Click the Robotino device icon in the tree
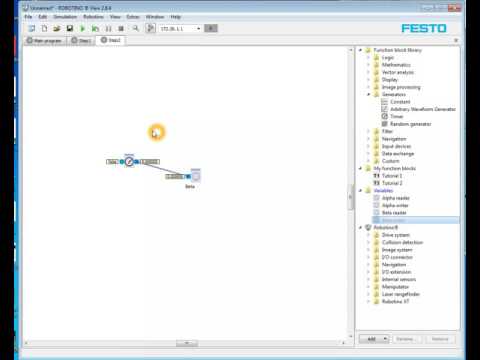 click(368, 227)
